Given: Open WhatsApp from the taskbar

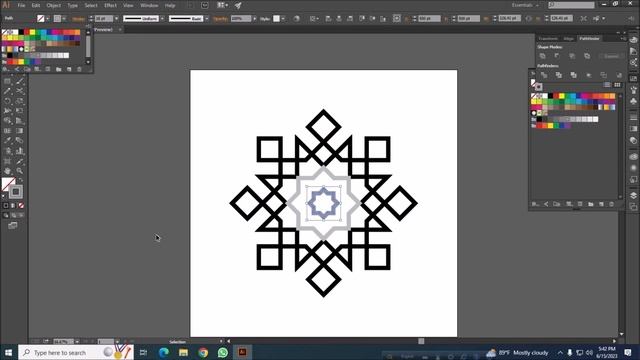Looking at the screenshot, I should 222,352.
